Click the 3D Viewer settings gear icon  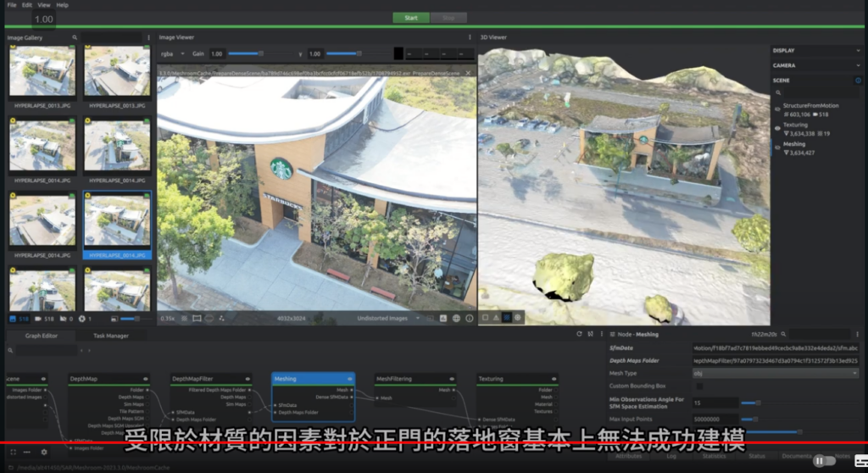[x=518, y=318]
